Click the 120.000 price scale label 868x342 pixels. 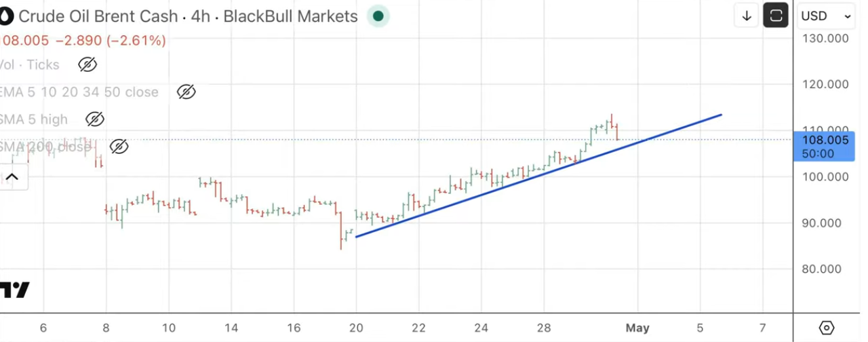(x=825, y=85)
